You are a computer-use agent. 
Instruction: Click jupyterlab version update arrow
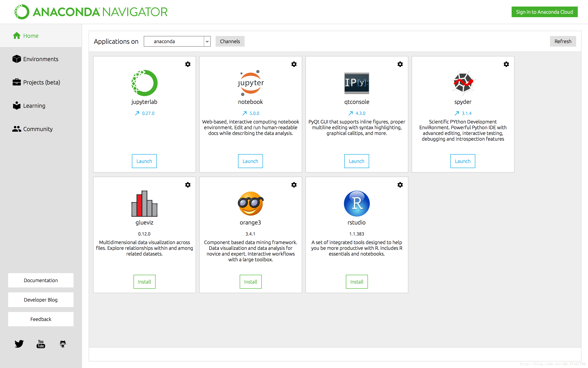(x=137, y=113)
